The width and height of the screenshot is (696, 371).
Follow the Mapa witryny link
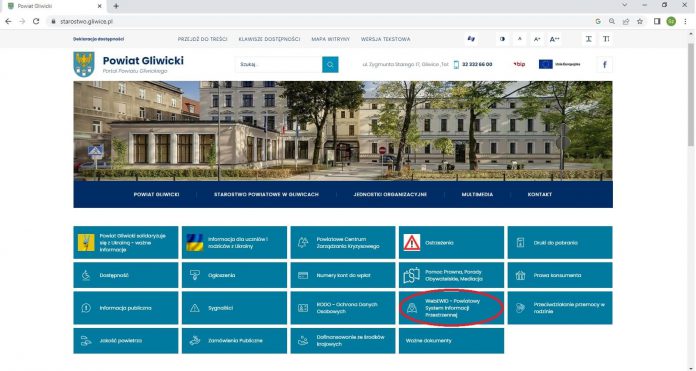331,39
